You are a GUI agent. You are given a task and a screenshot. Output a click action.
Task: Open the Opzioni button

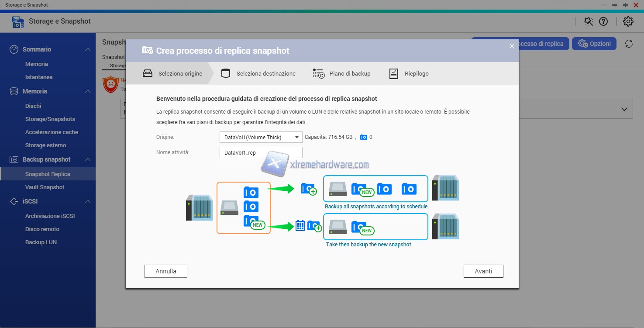click(x=594, y=44)
